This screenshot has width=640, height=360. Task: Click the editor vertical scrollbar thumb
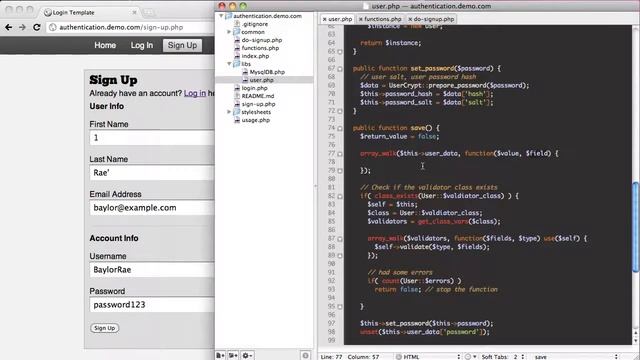click(636, 227)
